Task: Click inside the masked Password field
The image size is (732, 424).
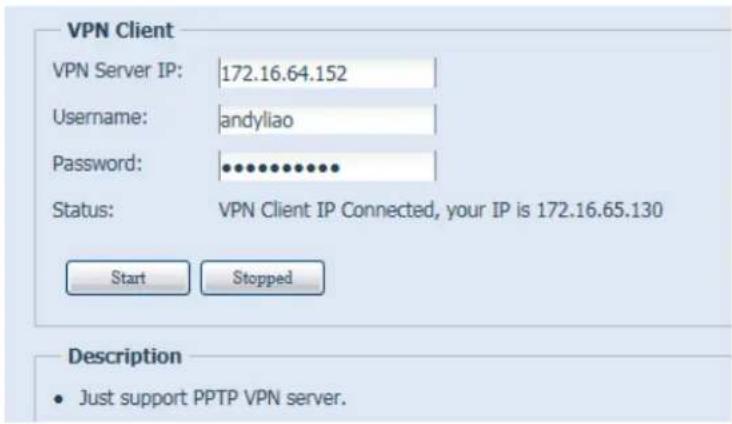Action: [326, 165]
